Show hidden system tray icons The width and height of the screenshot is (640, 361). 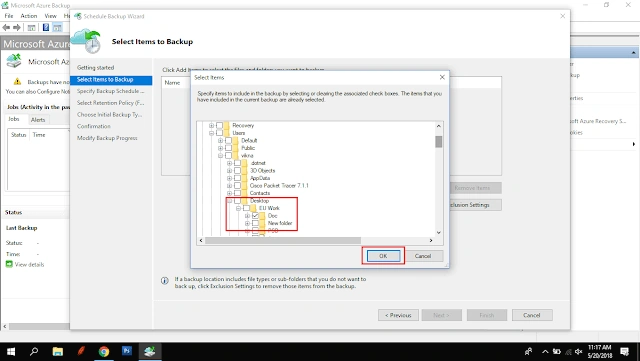pos(545,351)
